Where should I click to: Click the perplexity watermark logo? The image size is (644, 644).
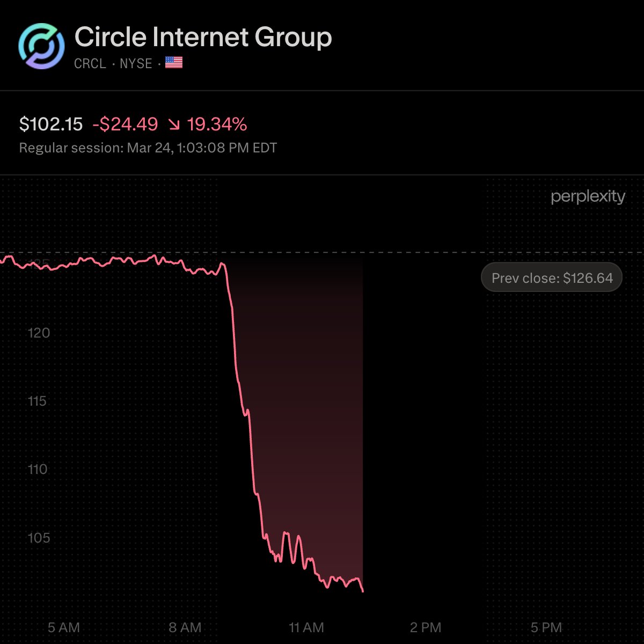point(588,197)
